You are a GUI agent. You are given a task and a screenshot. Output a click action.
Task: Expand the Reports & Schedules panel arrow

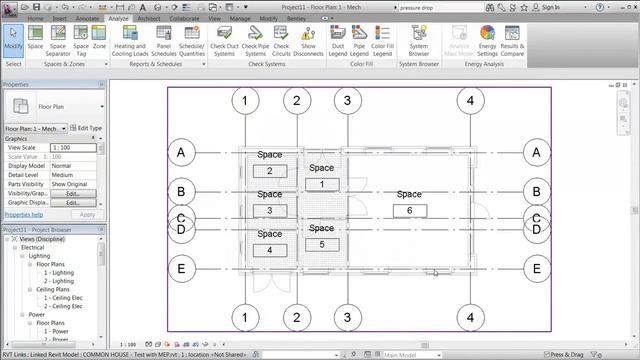[204, 64]
